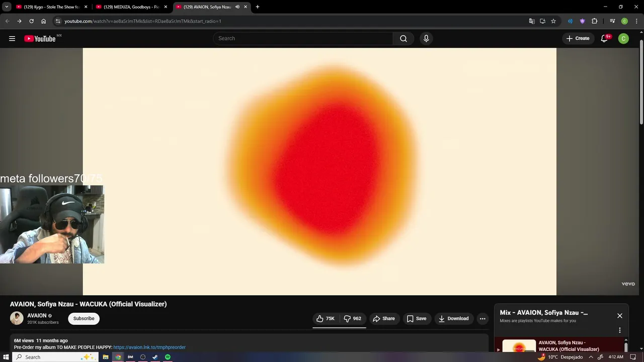This screenshot has width=644, height=362.
Task: Open the avaion.lnk.to preorder link
Action: tap(149, 347)
